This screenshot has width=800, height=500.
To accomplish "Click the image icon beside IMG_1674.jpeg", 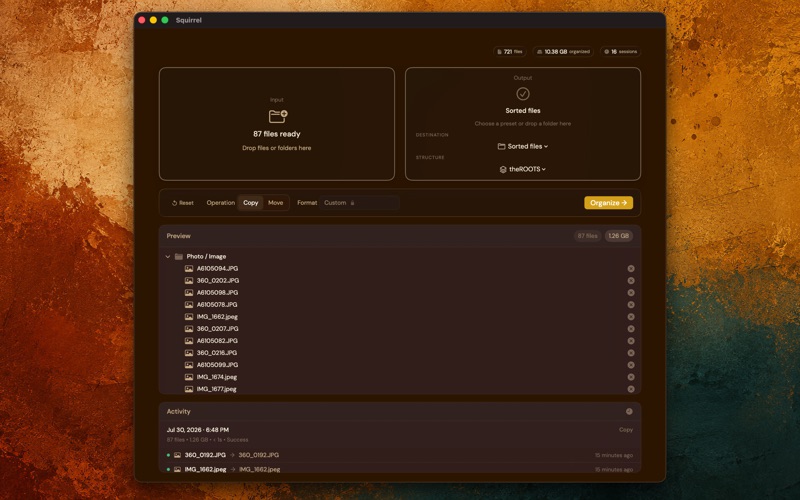I will 189,377.
